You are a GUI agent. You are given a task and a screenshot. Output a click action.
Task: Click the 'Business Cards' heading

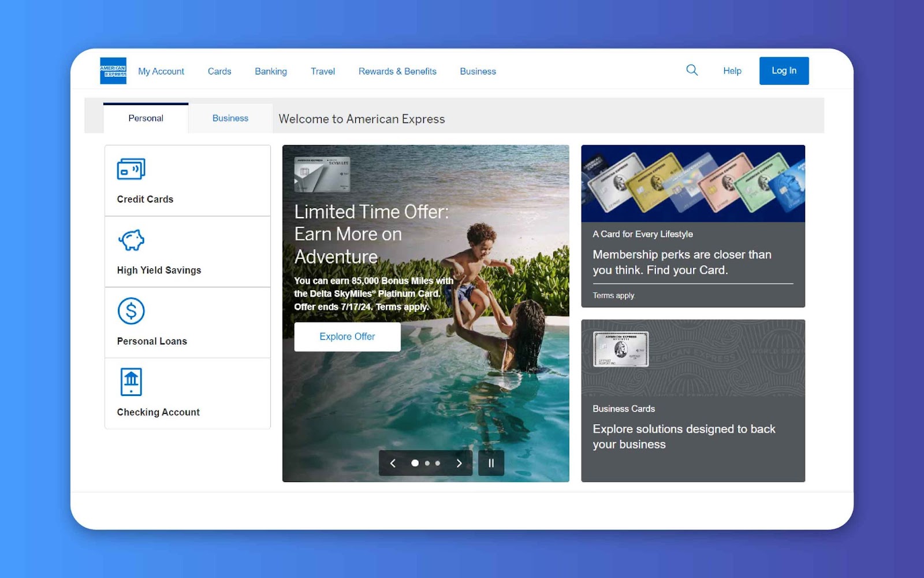624,409
